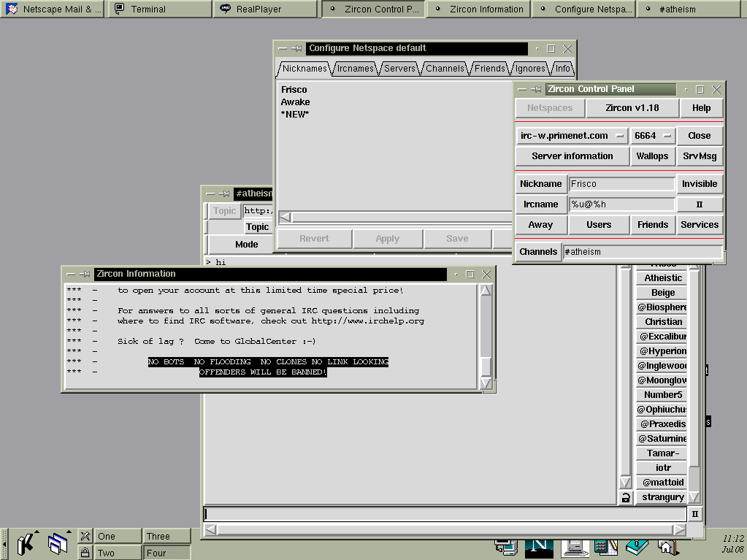The height and width of the screenshot is (560, 747).
Task: Click the padlock icon below chat scrollbar
Action: [626, 497]
